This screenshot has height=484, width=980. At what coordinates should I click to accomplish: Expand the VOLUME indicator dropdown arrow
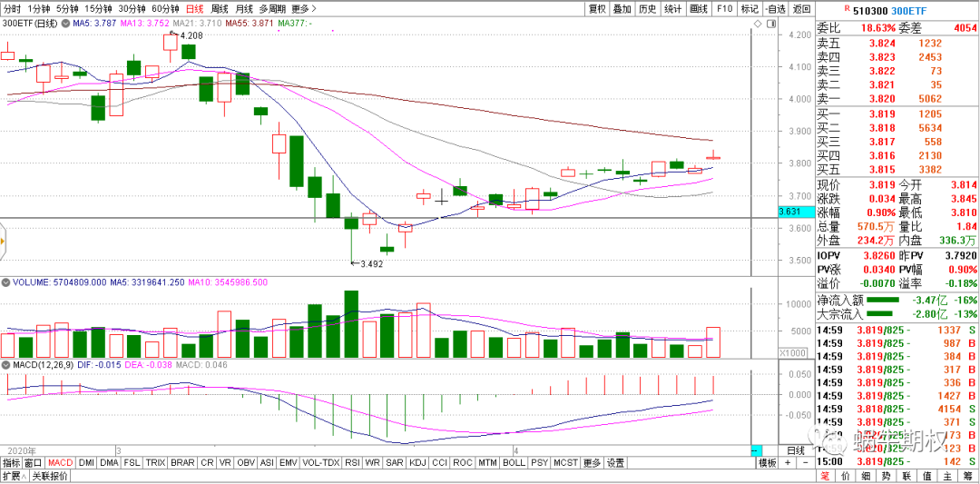(x=5, y=282)
